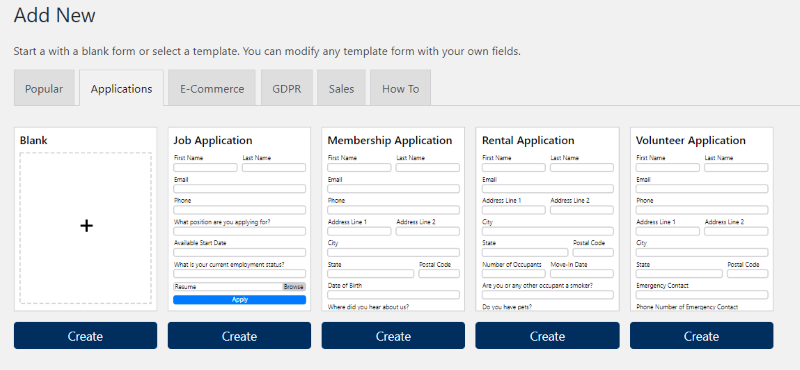Select the Membership Application template preview
The height and width of the screenshot is (370, 800).
(x=393, y=219)
